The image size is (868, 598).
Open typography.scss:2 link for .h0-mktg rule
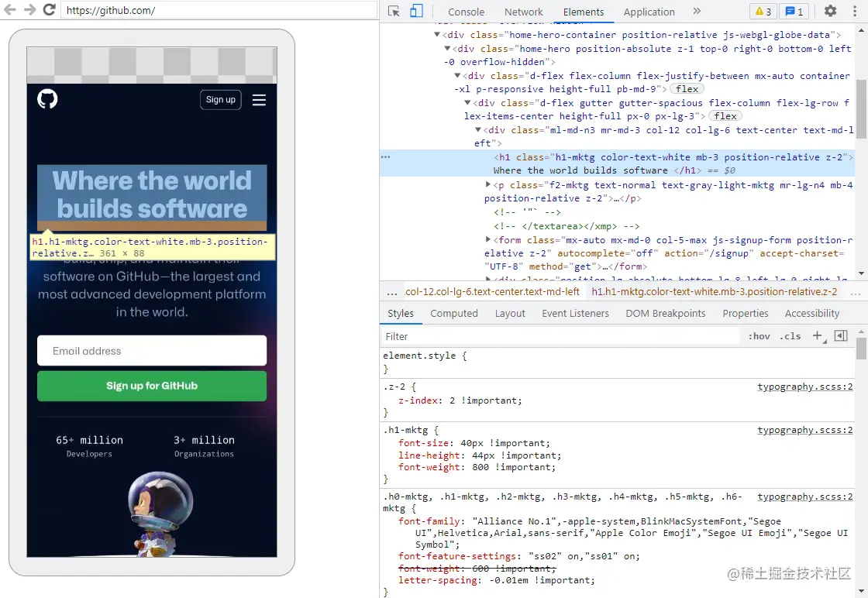[x=805, y=497]
